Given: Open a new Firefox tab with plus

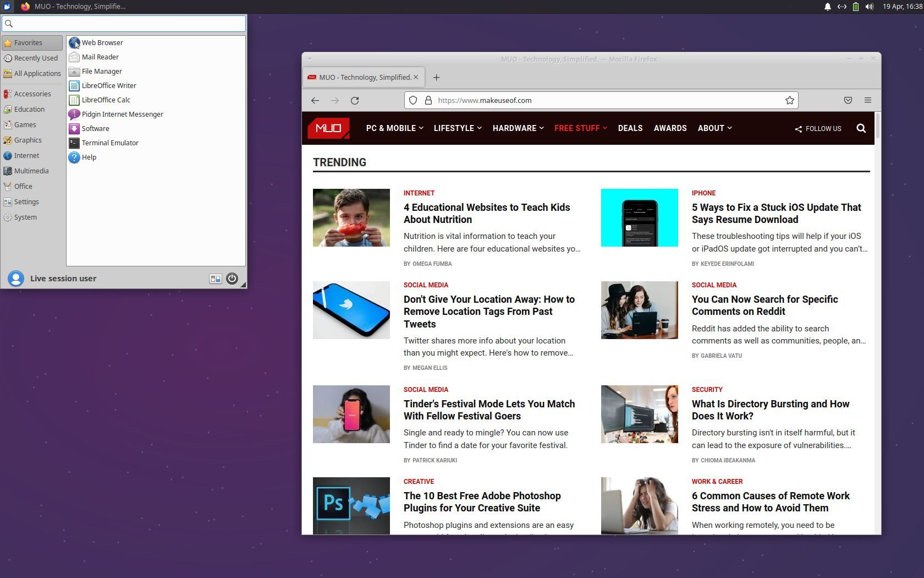Looking at the screenshot, I should pyautogui.click(x=436, y=78).
